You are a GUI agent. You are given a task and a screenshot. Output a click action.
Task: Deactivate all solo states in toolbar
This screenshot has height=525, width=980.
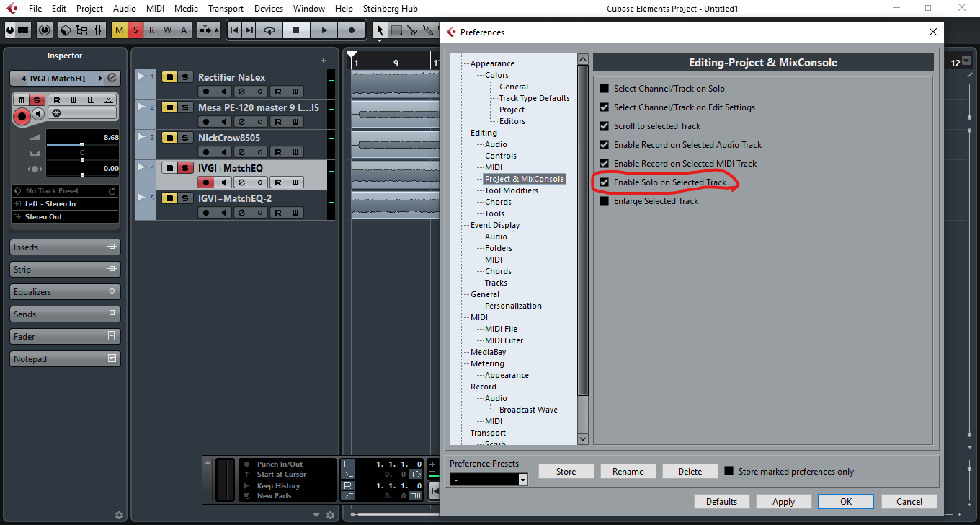[x=135, y=30]
